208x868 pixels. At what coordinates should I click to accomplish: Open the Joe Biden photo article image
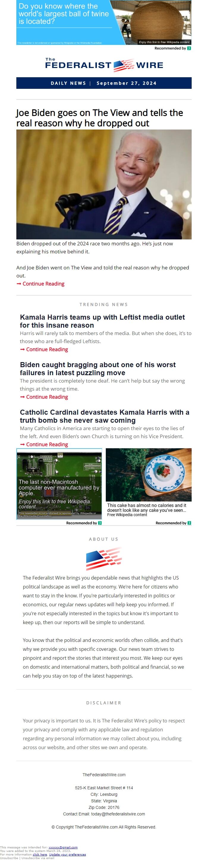click(104, 184)
